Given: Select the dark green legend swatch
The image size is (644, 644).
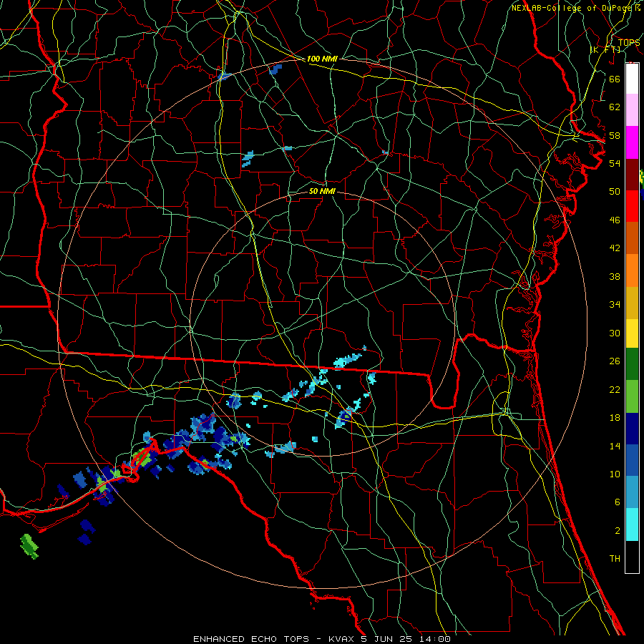Looking at the screenshot, I should 632,364.
